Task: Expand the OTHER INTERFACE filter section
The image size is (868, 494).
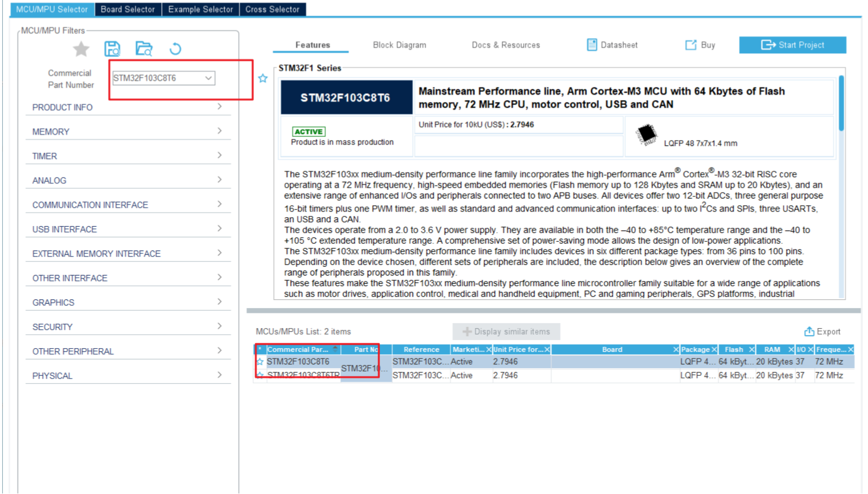Action: tap(128, 278)
